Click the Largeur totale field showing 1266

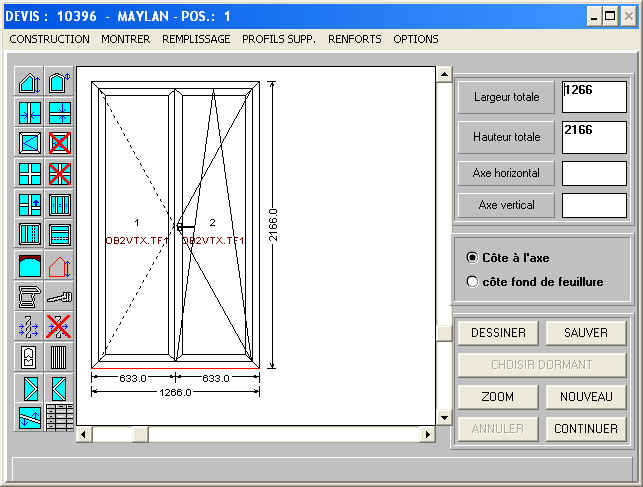click(594, 97)
